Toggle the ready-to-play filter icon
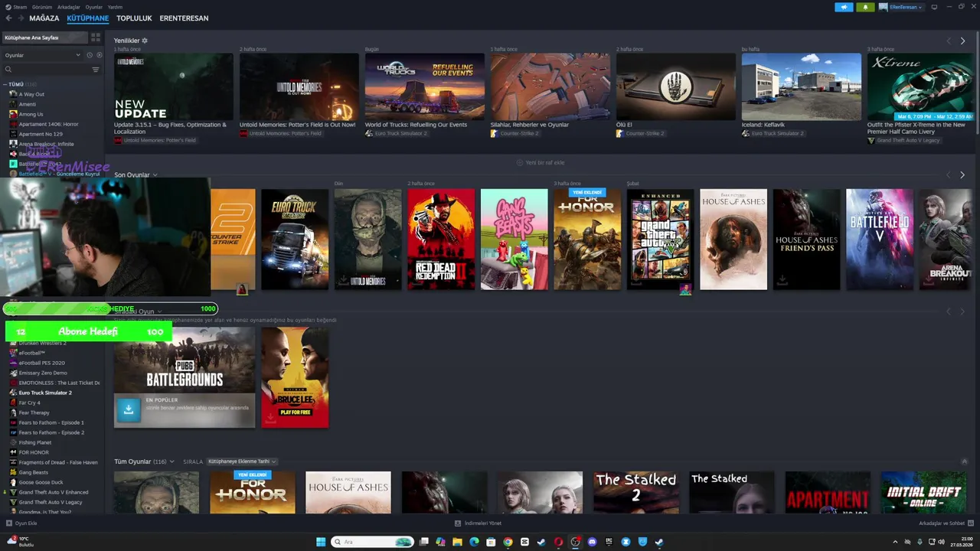Image resolution: width=980 pixels, height=551 pixels. [x=99, y=55]
